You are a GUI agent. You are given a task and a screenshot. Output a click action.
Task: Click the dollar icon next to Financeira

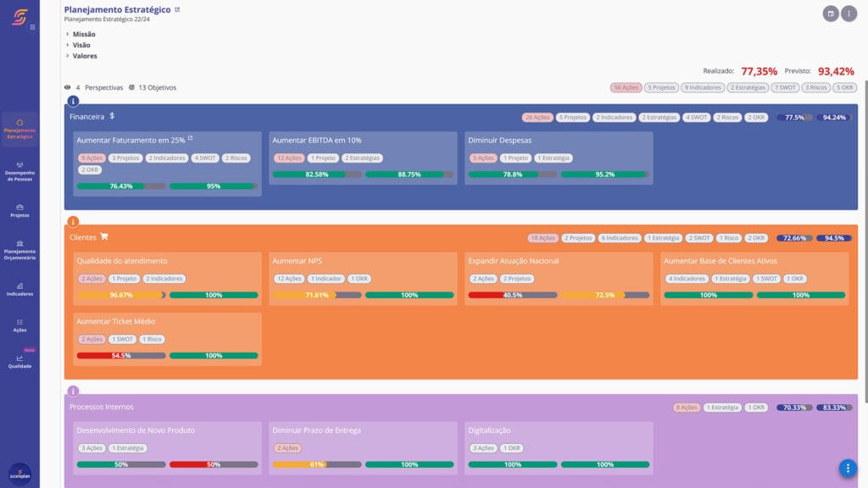point(112,116)
